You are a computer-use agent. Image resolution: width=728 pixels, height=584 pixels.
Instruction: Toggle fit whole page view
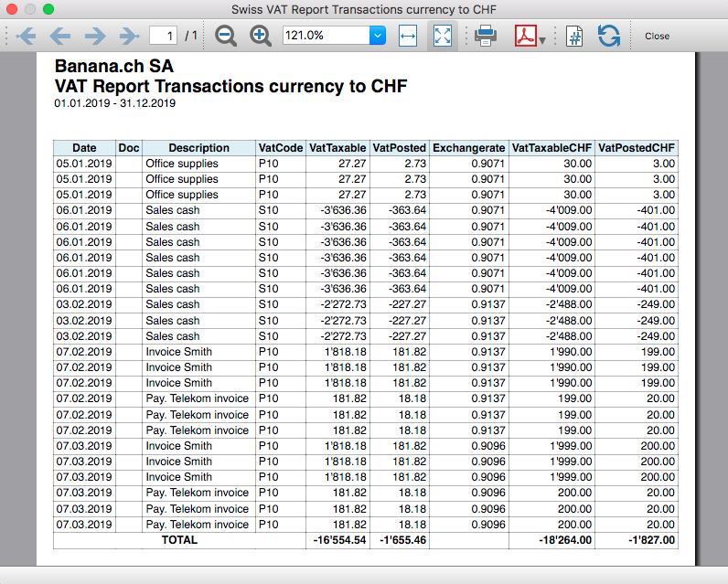pyautogui.click(x=443, y=37)
